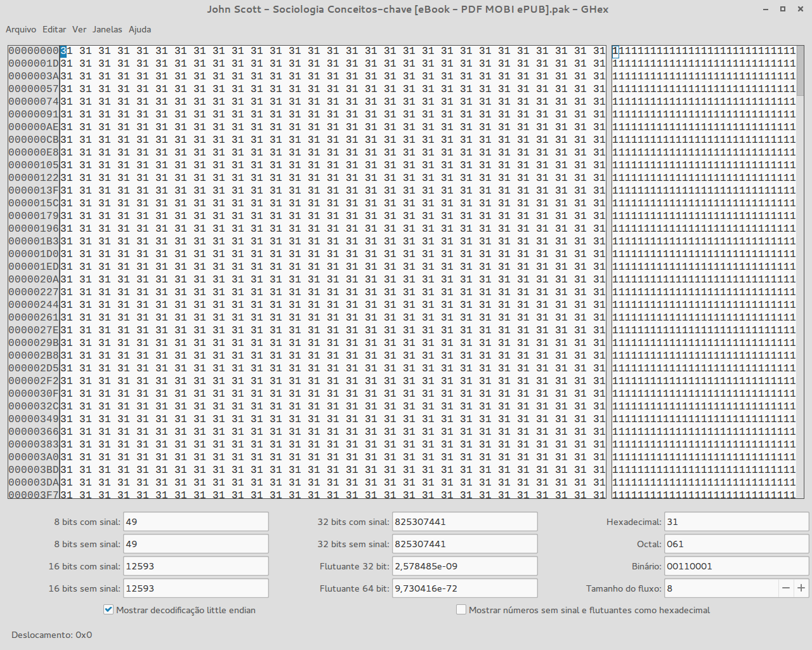Click the Binário value field
This screenshot has width=812, height=650.
pos(736,566)
